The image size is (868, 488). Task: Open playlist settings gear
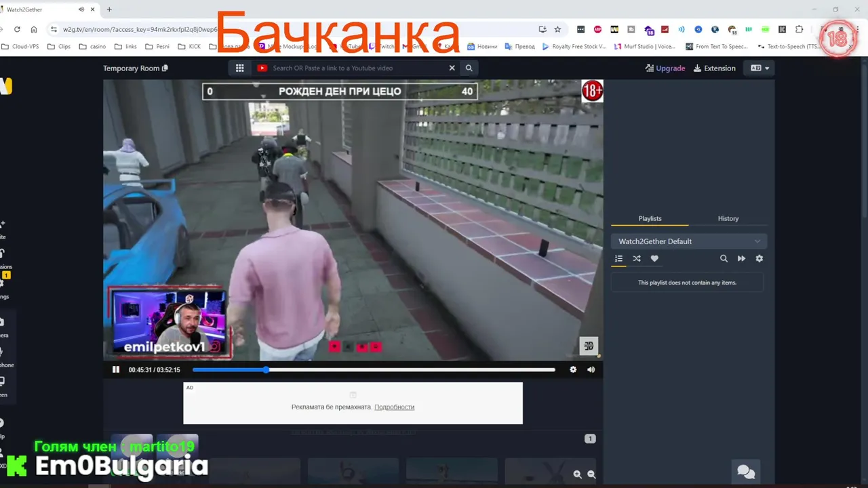coord(759,258)
